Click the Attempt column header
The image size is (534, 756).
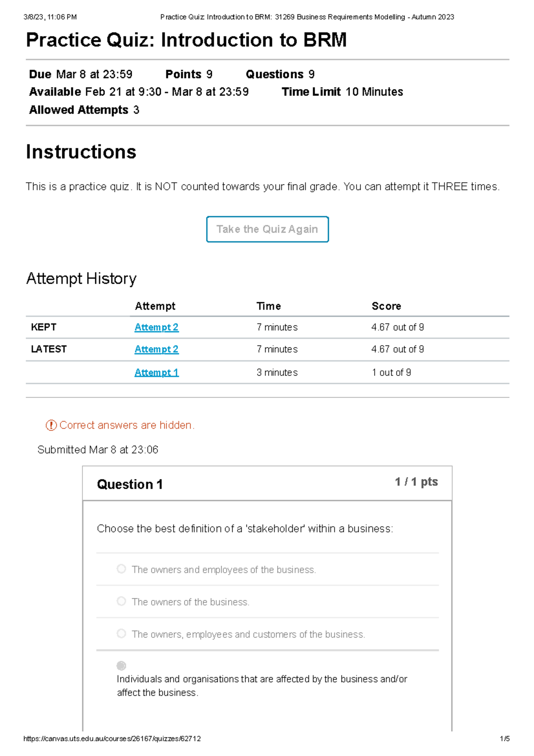[155, 306]
